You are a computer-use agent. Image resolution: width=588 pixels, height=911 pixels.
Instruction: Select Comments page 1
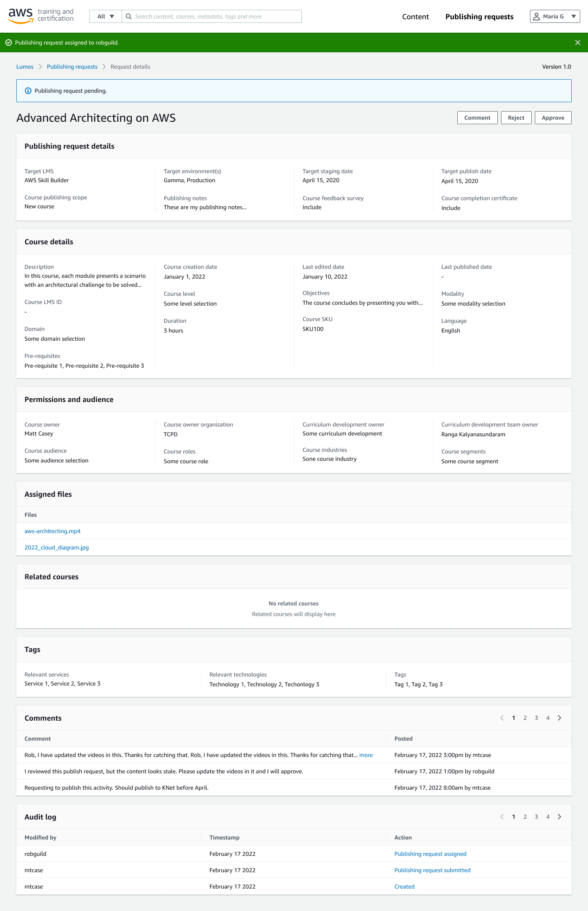(x=514, y=718)
